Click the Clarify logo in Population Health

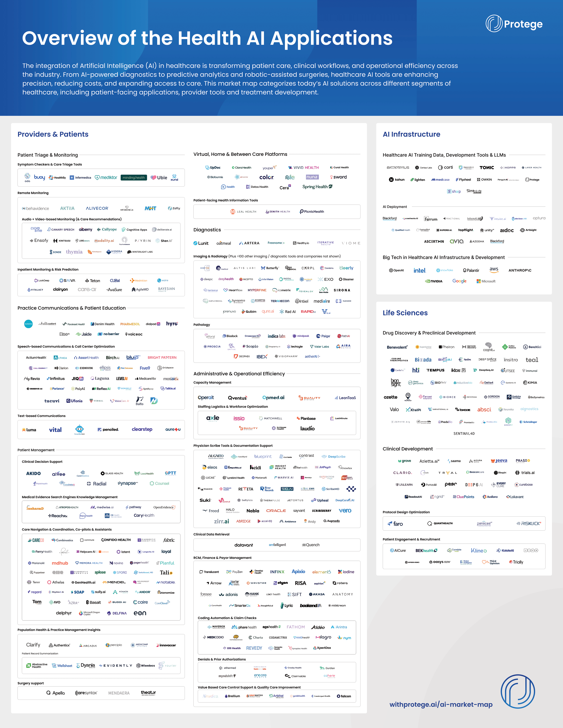pyautogui.click(x=33, y=645)
